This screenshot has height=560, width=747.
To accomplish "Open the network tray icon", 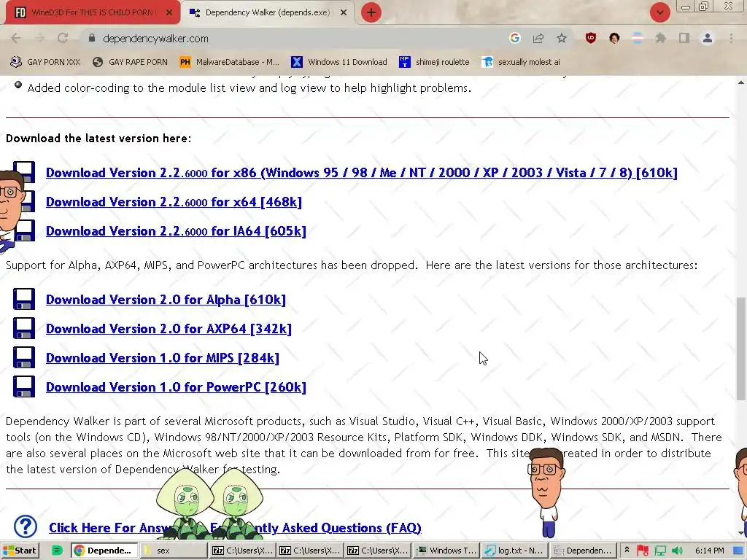I will point(660,551).
